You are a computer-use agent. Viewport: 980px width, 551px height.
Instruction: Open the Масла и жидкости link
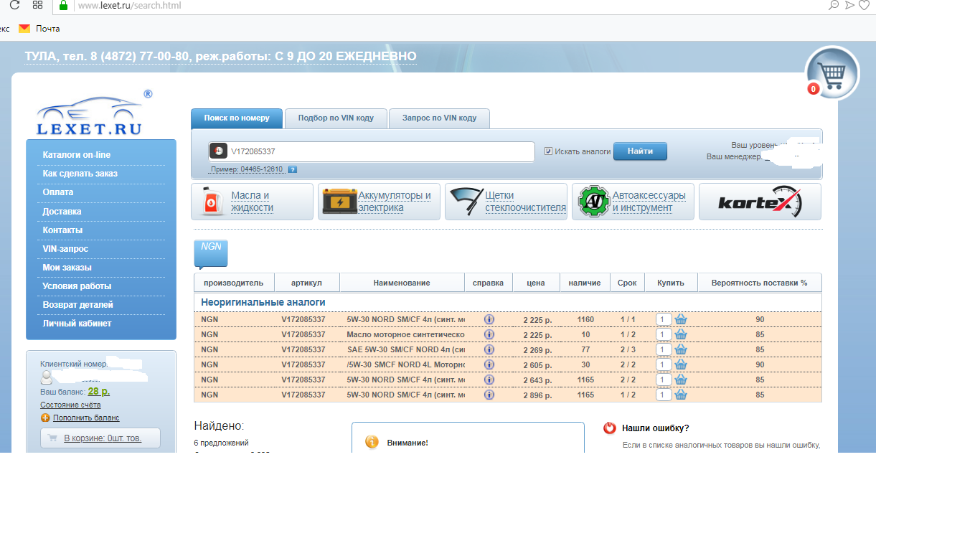click(252, 202)
